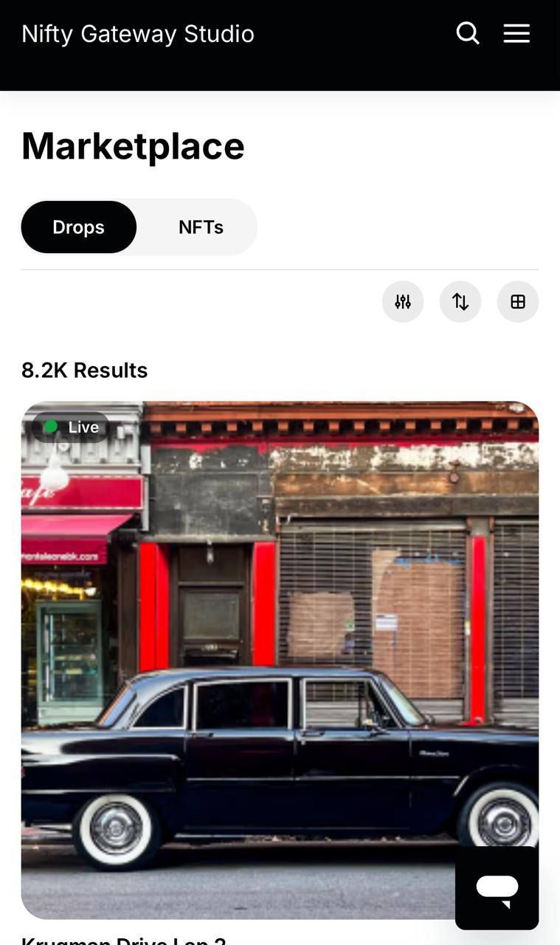Go to Nifty Gateway Studio home
The height and width of the screenshot is (945, 560).
(138, 33)
